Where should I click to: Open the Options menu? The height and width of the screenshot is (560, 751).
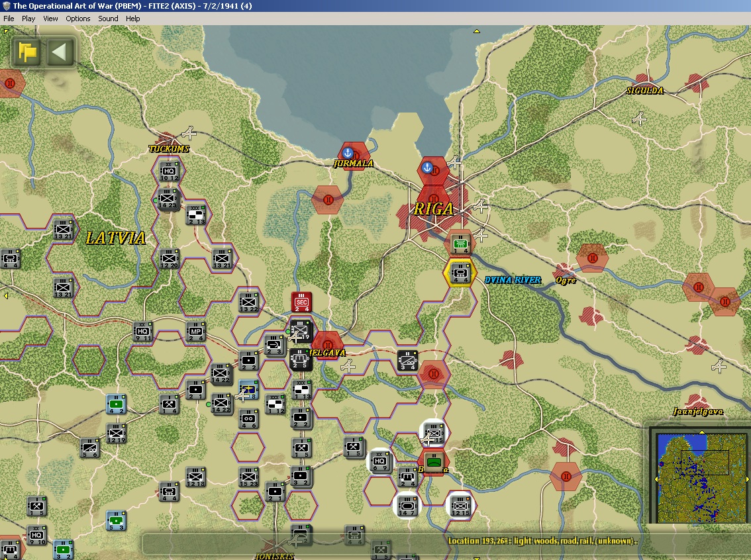[78, 19]
